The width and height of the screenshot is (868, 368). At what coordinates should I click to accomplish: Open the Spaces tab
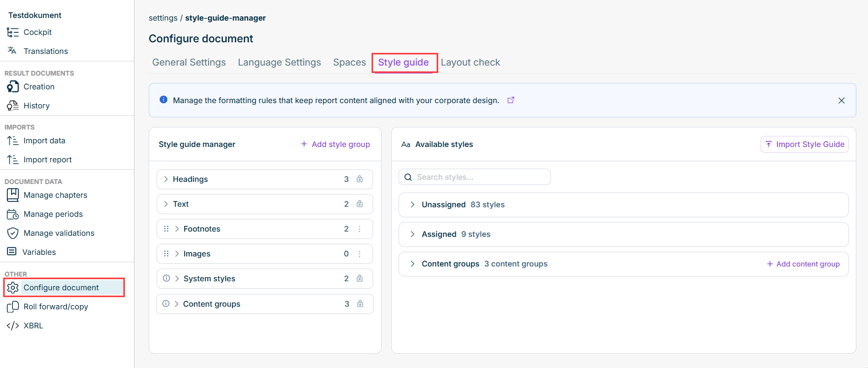click(x=349, y=62)
